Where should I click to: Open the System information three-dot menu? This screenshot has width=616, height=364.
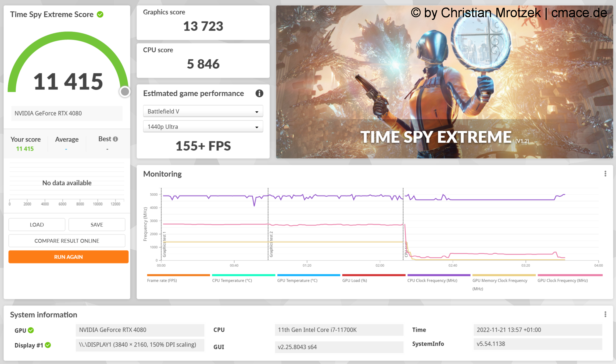click(605, 314)
